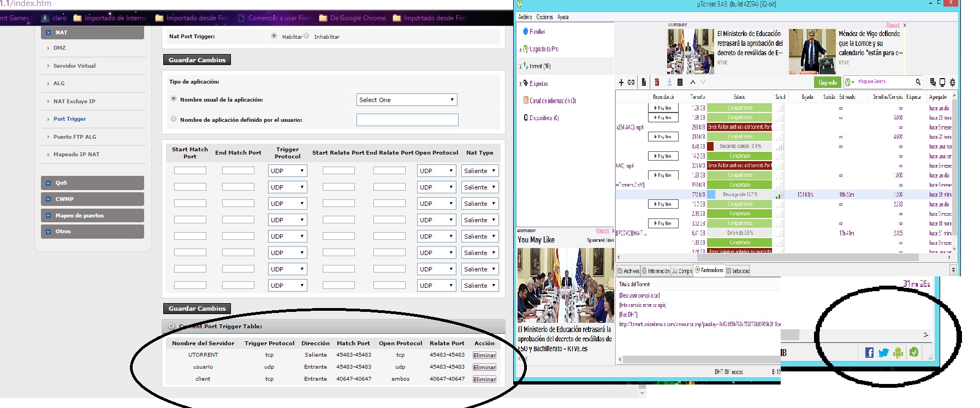This screenshot has width=980, height=408.
Task: Click the Twitter bird icon in status bar
Action: 883,353
